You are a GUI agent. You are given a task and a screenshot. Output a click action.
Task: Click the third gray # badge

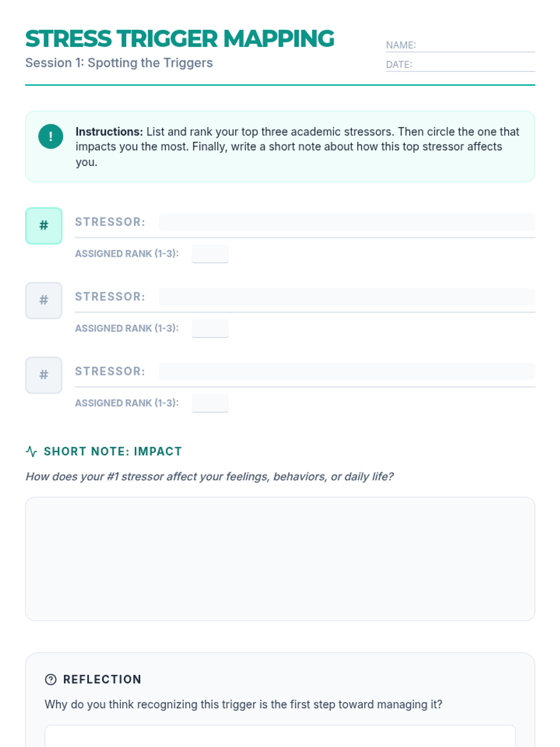coord(44,375)
